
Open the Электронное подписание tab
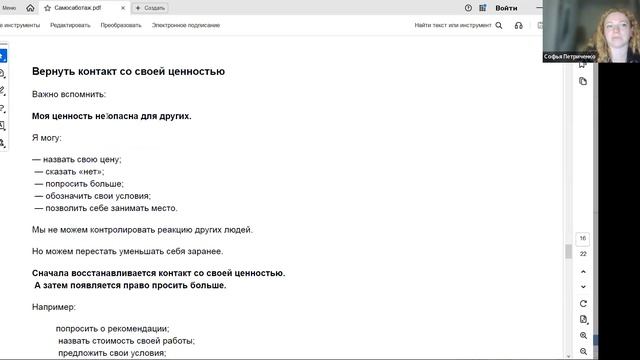pyautogui.click(x=186, y=25)
